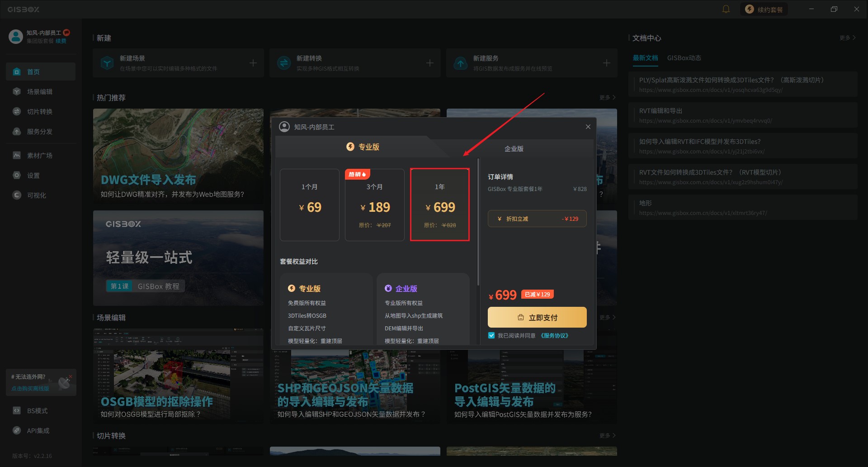The height and width of the screenshot is (467, 868).
Task: Open PLY/Splat高斯泼溅 document entry
Action: [x=743, y=85]
